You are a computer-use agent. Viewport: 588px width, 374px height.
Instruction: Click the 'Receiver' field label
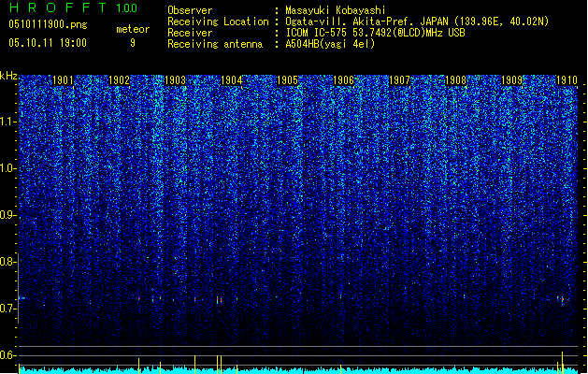[x=190, y=33]
